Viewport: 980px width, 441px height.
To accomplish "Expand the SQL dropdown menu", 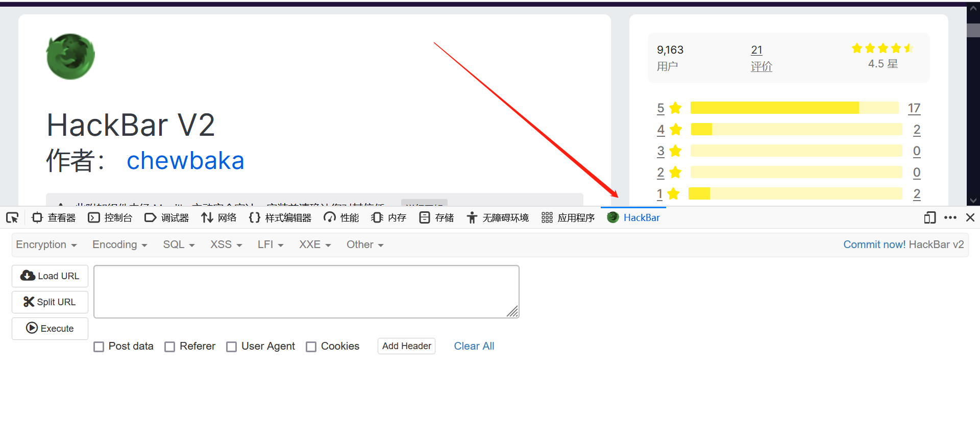I will pyautogui.click(x=179, y=244).
